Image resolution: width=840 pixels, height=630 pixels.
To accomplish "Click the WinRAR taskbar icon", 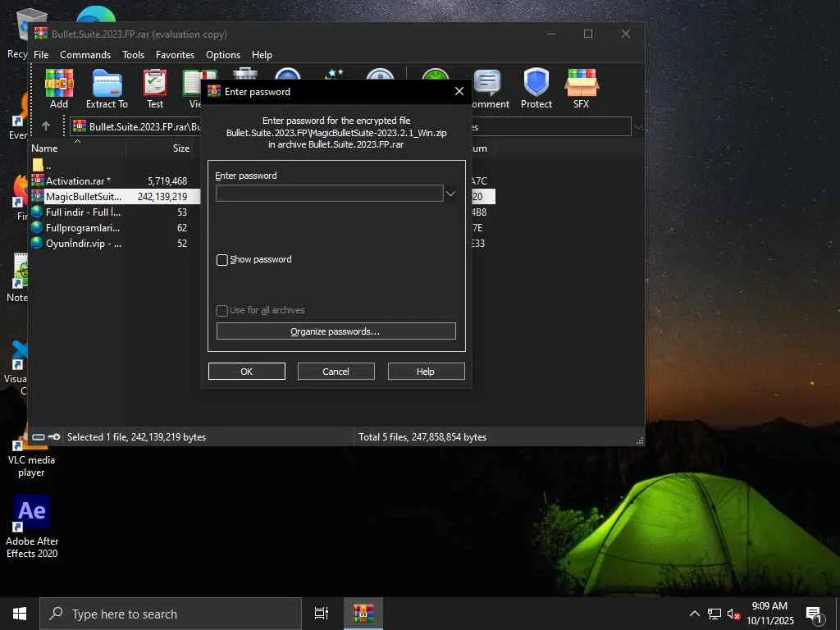I will (363, 614).
